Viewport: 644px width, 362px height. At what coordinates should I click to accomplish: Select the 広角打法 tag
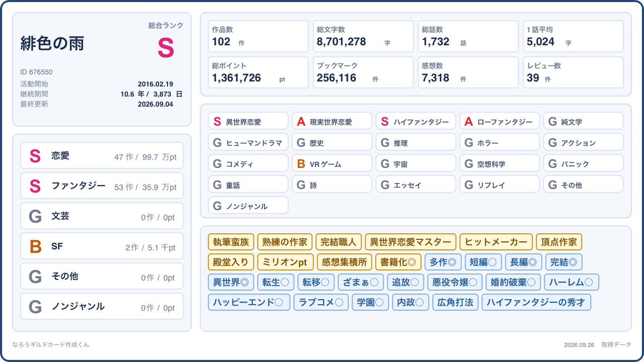tap(456, 302)
